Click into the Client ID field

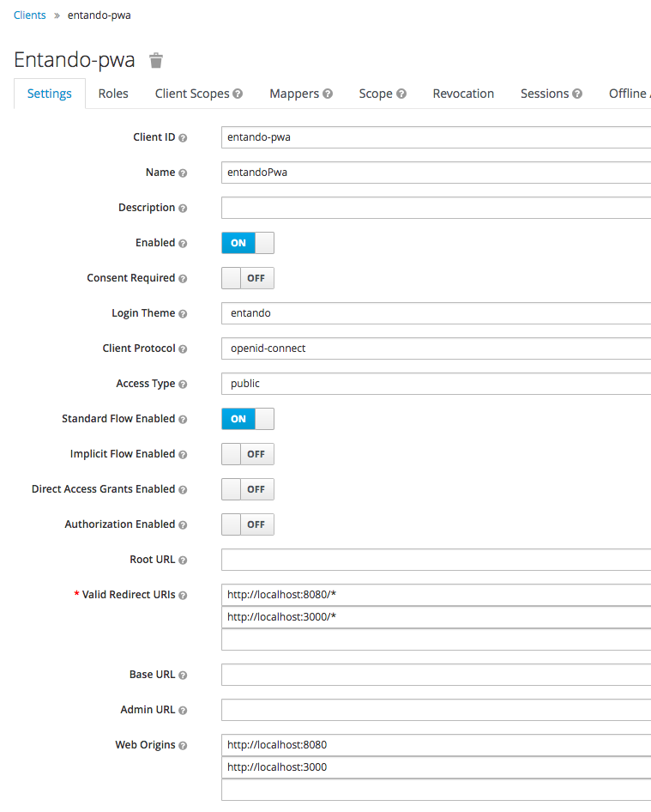437,137
